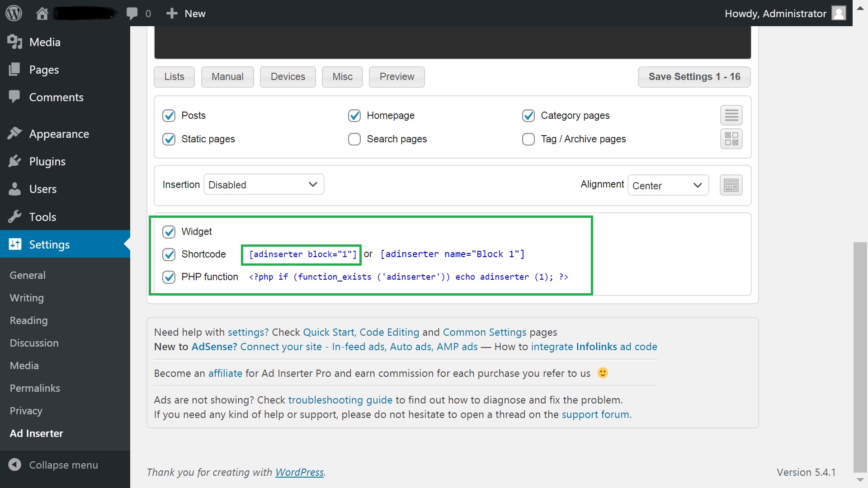868x488 pixels.
Task: Open Reading settings submenu
Action: pos(28,320)
